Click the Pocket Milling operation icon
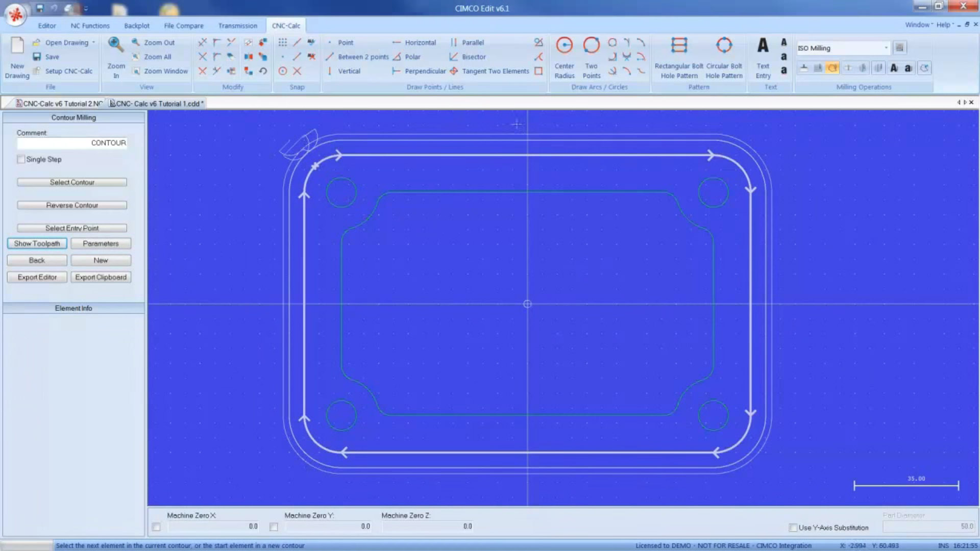The height and width of the screenshot is (551, 980). [x=818, y=68]
